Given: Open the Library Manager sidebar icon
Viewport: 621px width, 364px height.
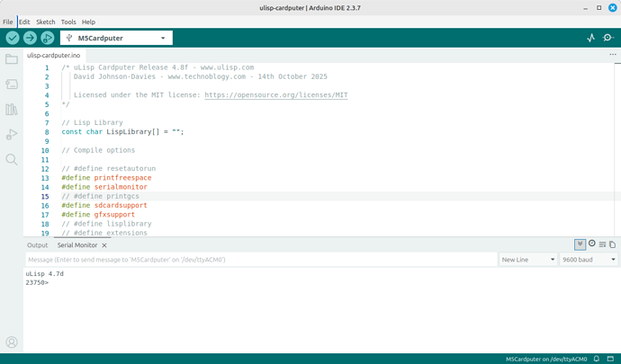Looking at the screenshot, I should pyautogui.click(x=12, y=110).
